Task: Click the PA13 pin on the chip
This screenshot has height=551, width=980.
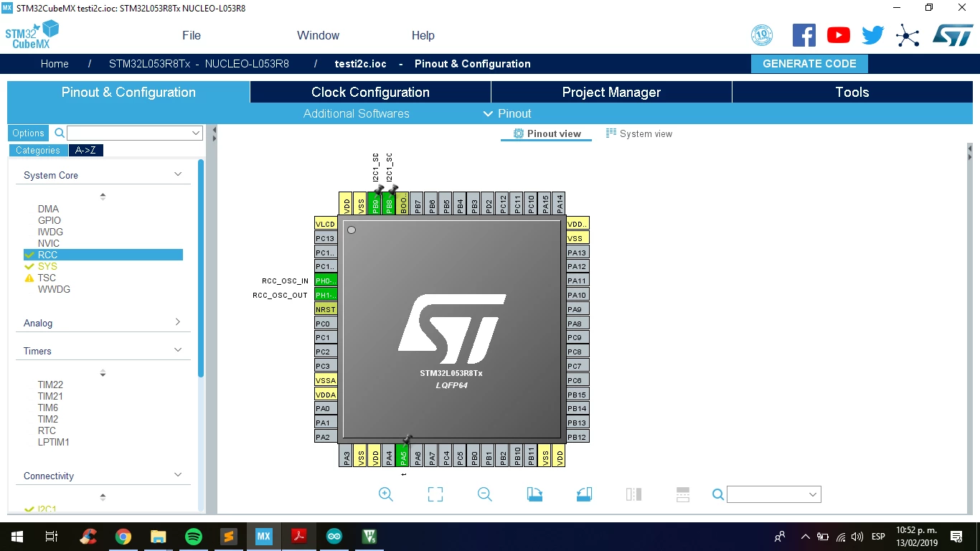Action: click(x=578, y=252)
